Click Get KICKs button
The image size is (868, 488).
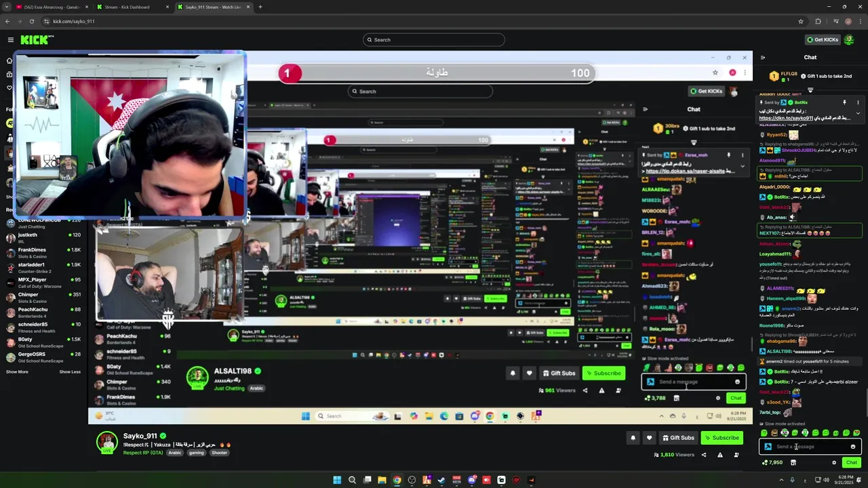pyautogui.click(x=822, y=40)
